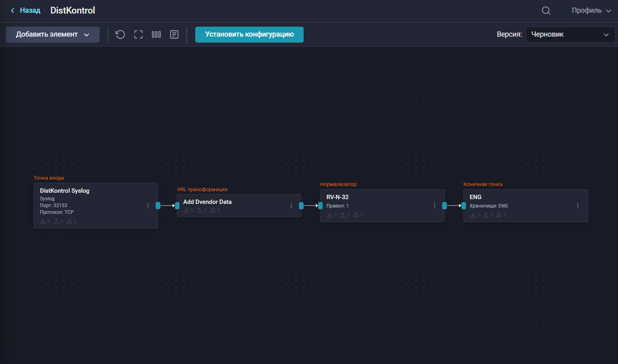Go back using the Назад link
Viewport: 618px width, 364px height.
pyautogui.click(x=26, y=10)
